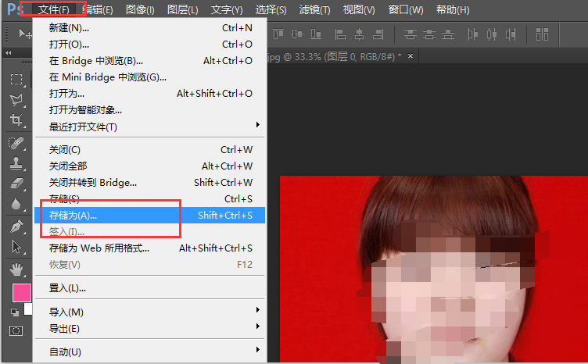Open the 图像(I) menu
Image resolution: width=588 pixels, height=364 pixels.
(x=140, y=9)
